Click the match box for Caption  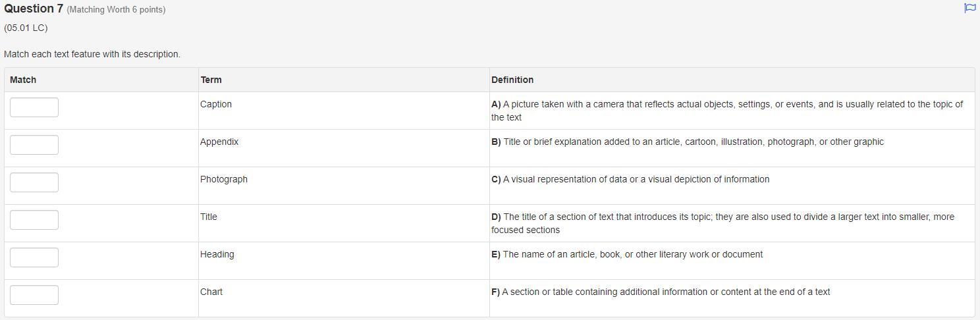tap(34, 107)
